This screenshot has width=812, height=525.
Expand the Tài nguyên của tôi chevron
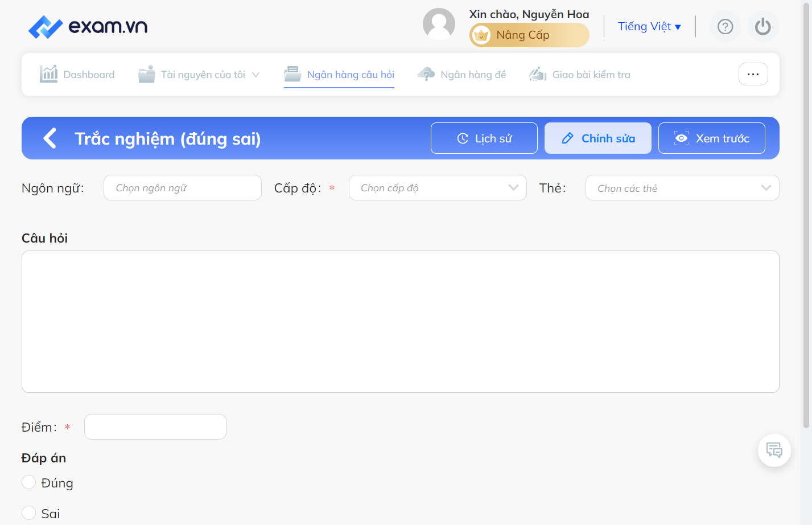pos(255,75)
